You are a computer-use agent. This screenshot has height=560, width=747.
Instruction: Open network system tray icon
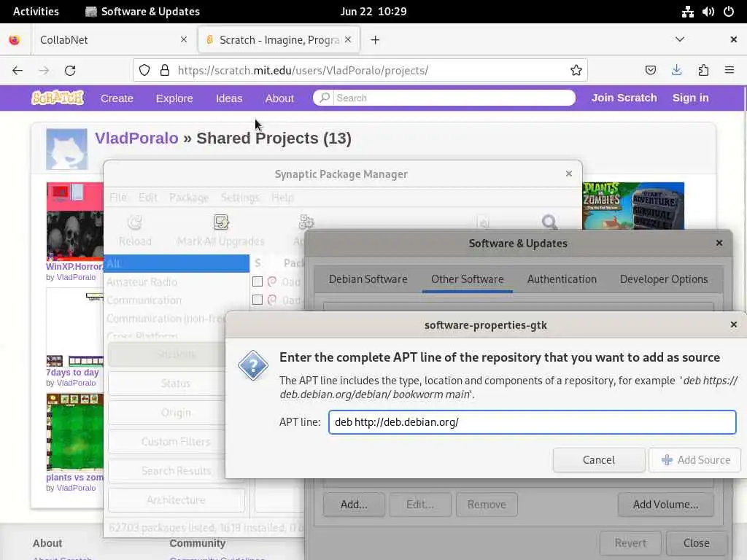pos(687,12)
